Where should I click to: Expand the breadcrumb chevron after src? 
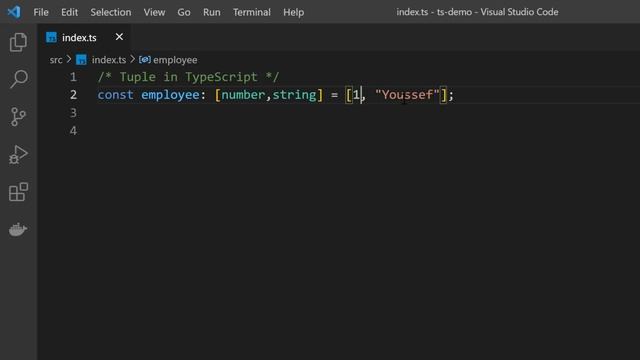(69, 60)
